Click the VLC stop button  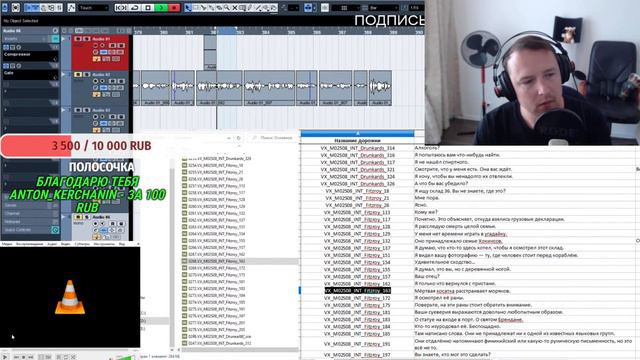(x=24, y=357)
